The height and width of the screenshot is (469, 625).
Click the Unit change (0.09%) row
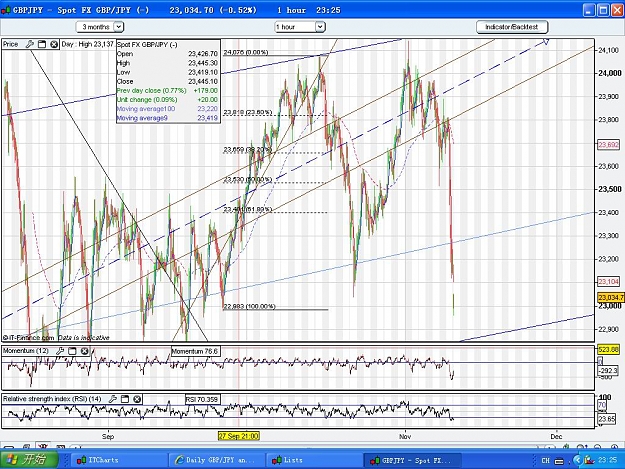tap(167, 100)
